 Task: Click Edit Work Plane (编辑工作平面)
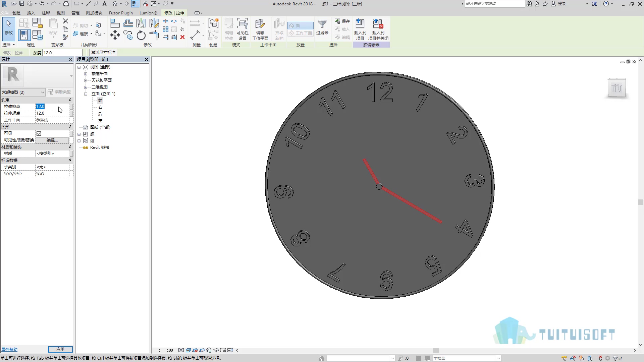[x=260, y=29]
